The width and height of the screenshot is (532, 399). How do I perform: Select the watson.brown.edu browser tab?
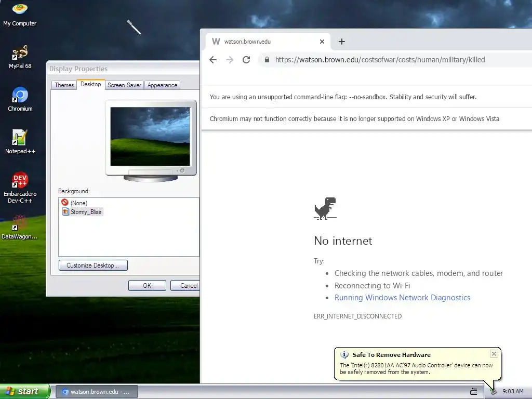[x=268, y=42]
